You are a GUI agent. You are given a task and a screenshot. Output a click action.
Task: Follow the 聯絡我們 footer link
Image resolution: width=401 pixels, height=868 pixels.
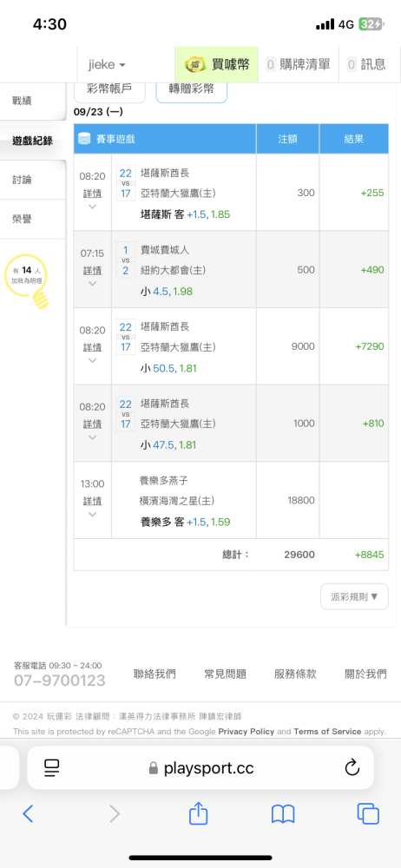pyautogui.click(x=155, y=674)
